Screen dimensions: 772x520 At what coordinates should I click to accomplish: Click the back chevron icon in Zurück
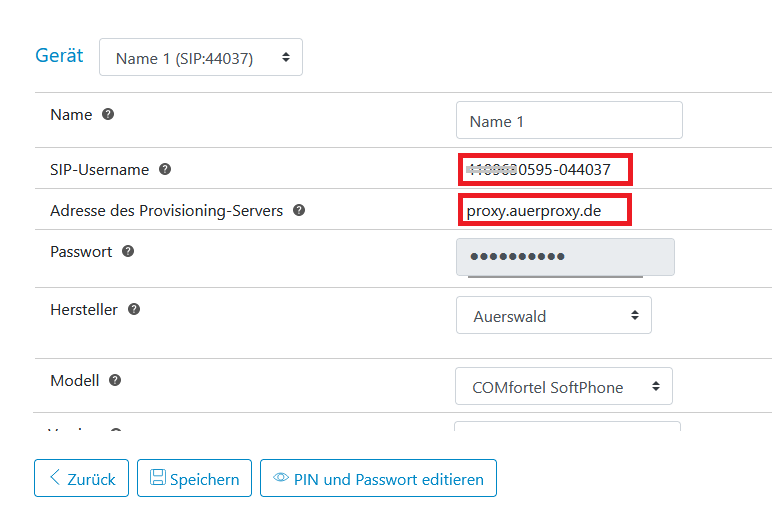(55, 477)
